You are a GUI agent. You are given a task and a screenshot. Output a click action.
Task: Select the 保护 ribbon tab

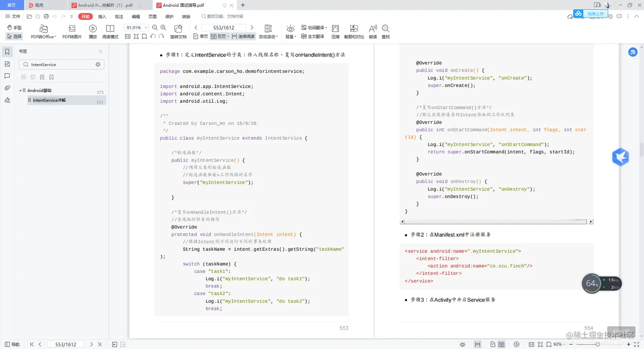[x=170, y=17]
